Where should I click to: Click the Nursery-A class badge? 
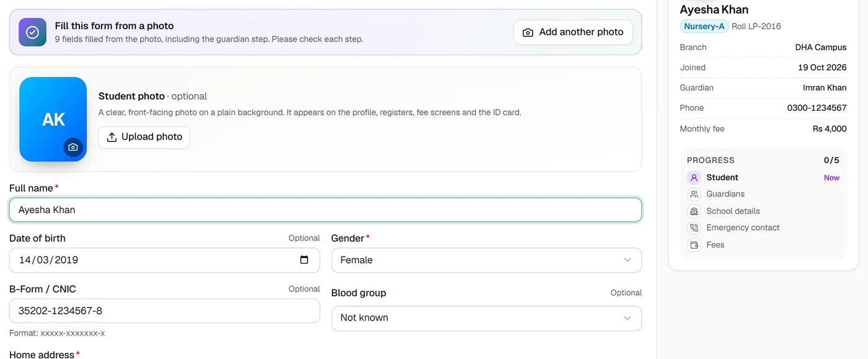(x=704, y=26)
